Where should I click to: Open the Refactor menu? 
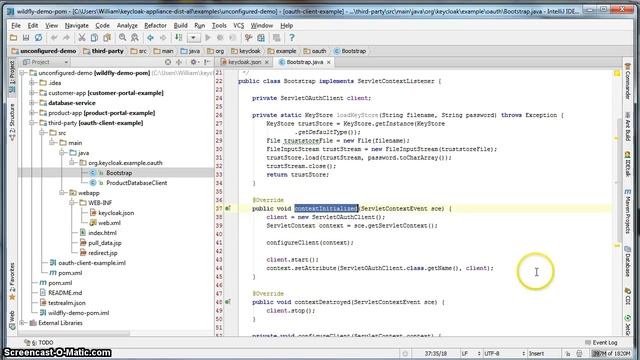(155, 25)
